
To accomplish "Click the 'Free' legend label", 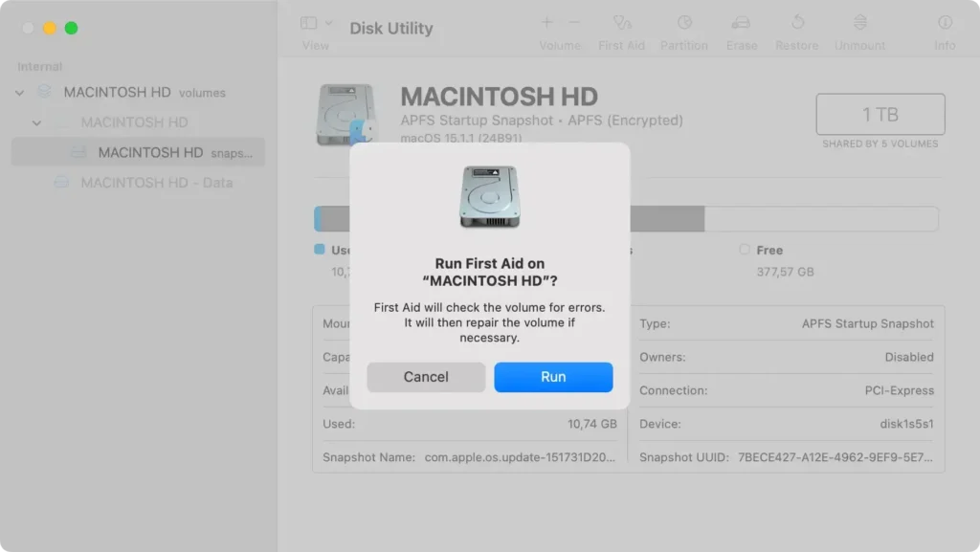I will (769, 250).
